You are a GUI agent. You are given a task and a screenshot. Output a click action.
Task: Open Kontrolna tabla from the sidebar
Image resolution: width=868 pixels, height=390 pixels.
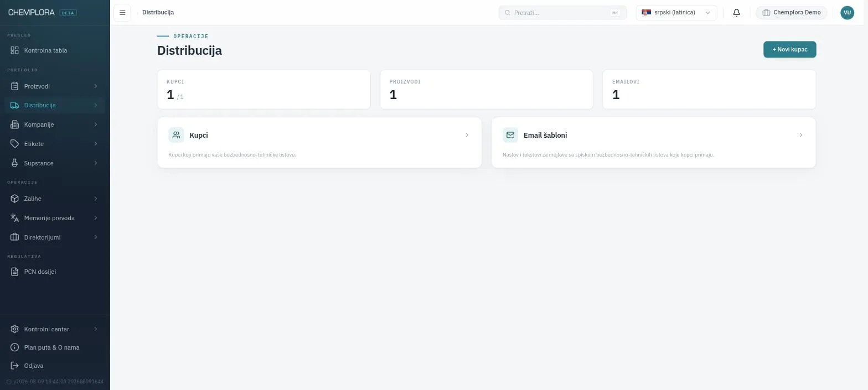[x=55, y=50]
